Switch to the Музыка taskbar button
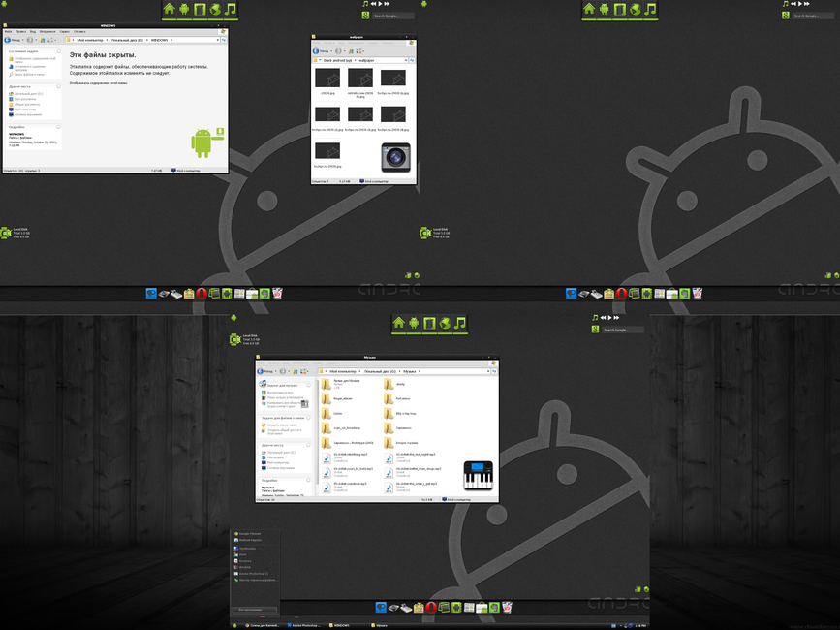The width and height of the screenshot is (840, 630). [381, 625]
